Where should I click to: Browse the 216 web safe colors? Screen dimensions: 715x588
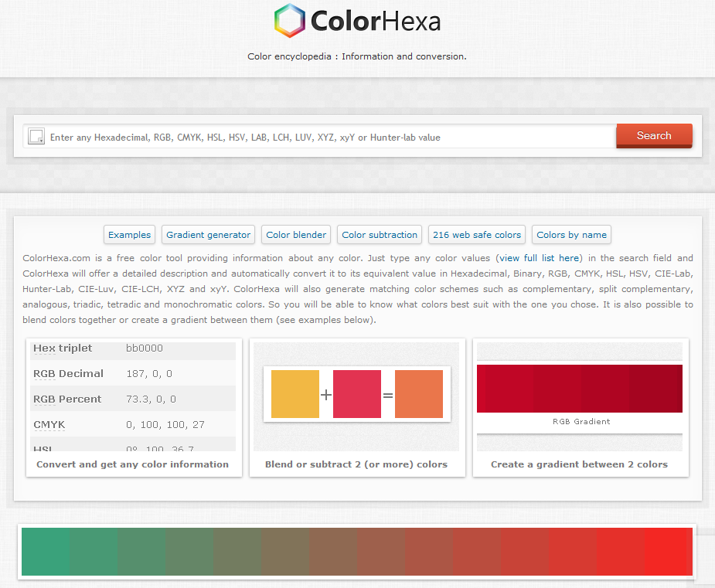pyautogui.click(x=477, y=235)
